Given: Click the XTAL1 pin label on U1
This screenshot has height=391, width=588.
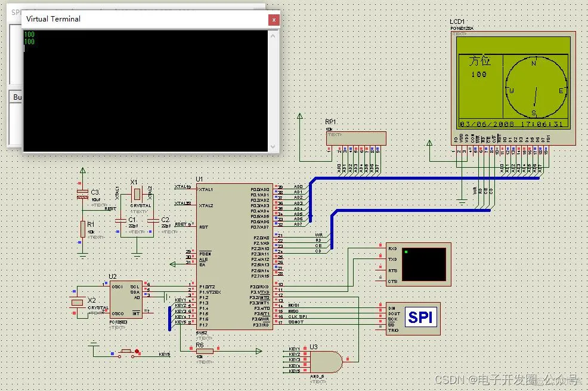Looking at the screenshot, I should coord(206,189).
